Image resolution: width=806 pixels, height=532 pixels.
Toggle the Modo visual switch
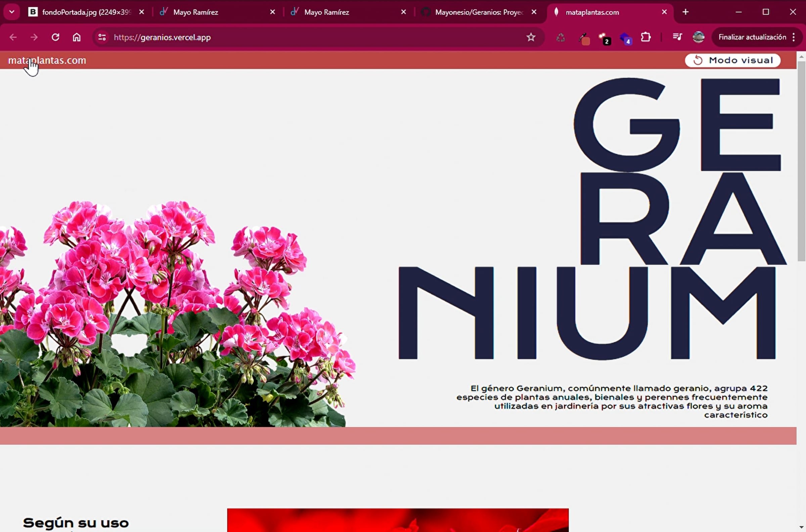733,60
